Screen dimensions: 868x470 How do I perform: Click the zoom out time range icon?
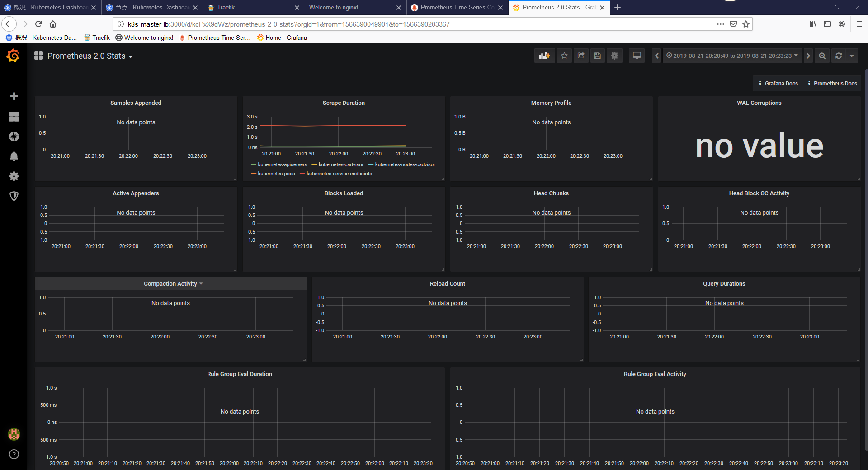[x=822, y=56]
